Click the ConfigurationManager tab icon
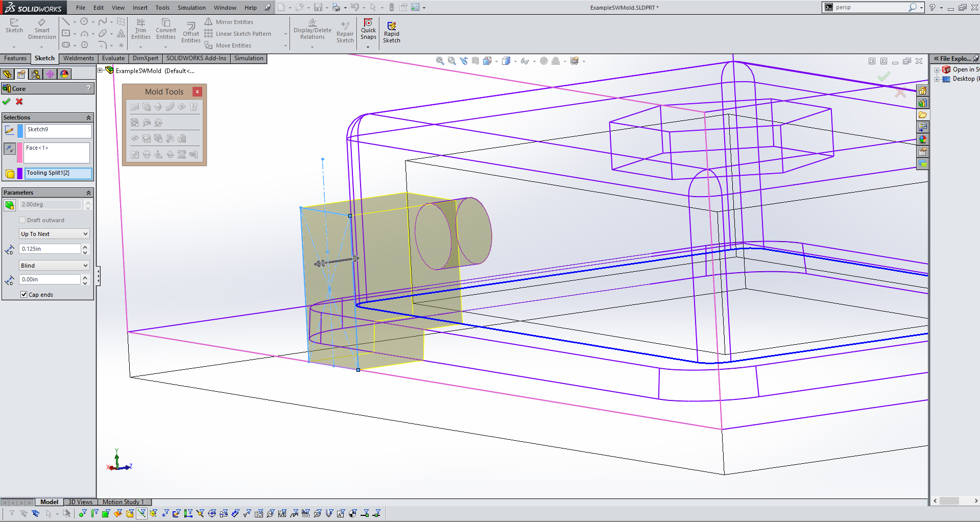The width and height of the screenshot is (980, 522). 36,74
